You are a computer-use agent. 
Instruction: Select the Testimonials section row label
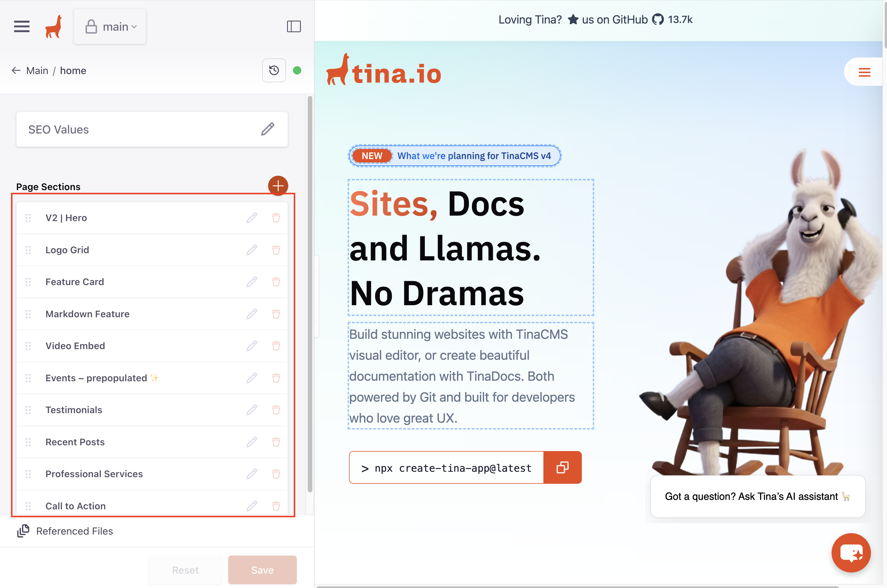(74, 410)
